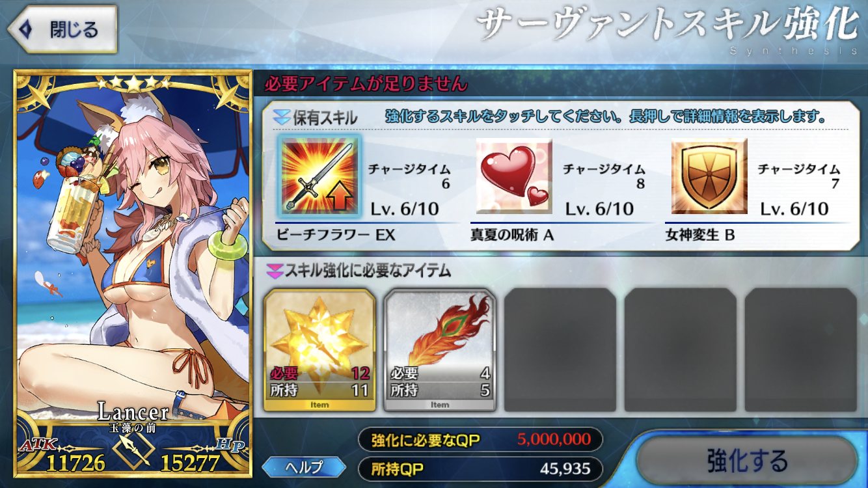Tap the 強化する enhance button
This screenshot has height=488, width=868.
746,460
